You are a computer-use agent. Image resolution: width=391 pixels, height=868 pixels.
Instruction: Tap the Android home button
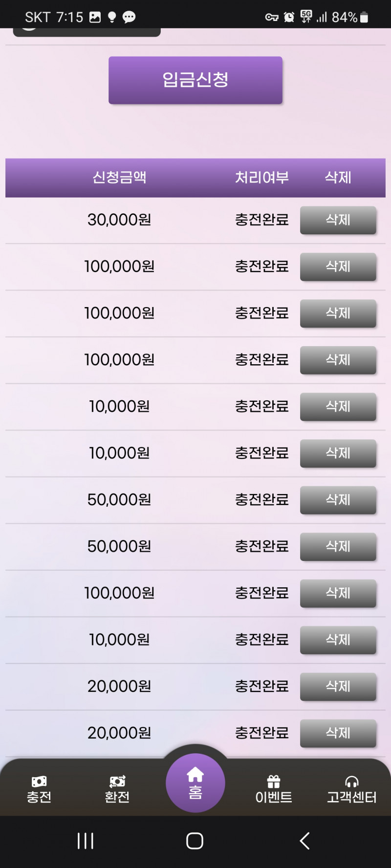[195, 841]
